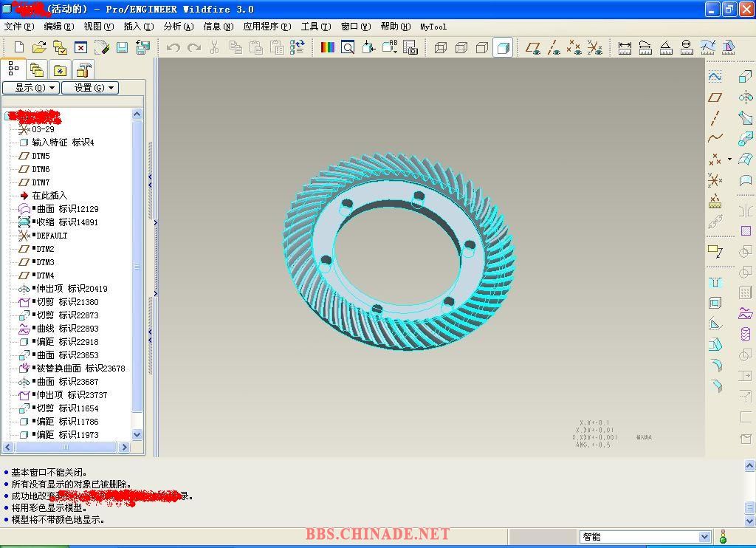Viewport: 756px width, 548px height.
Task: Open the 文件(F) menu
Action: click(18, 27)
